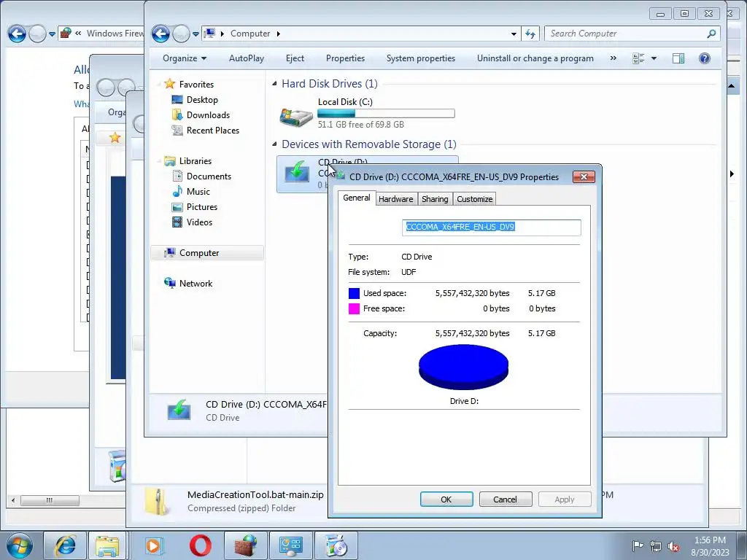Open the Organize menu in Computer window
Image resolution: width=747 pixels, height=560 pixels.
(x=185, y=58)
